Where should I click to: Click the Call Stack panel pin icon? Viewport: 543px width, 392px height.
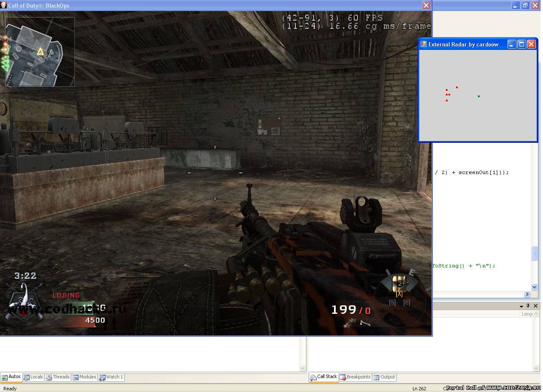point(528,306)
